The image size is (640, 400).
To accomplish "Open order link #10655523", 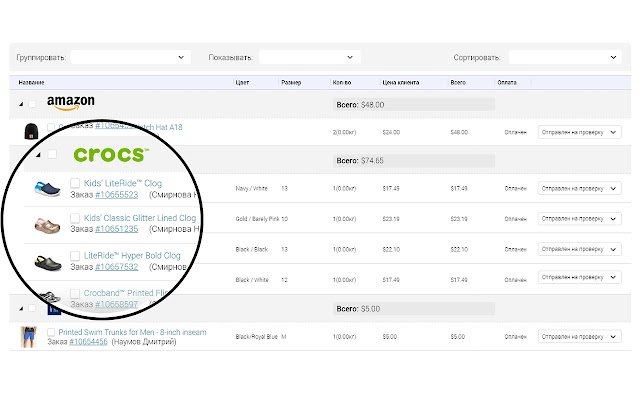I will tap(117, 195).
